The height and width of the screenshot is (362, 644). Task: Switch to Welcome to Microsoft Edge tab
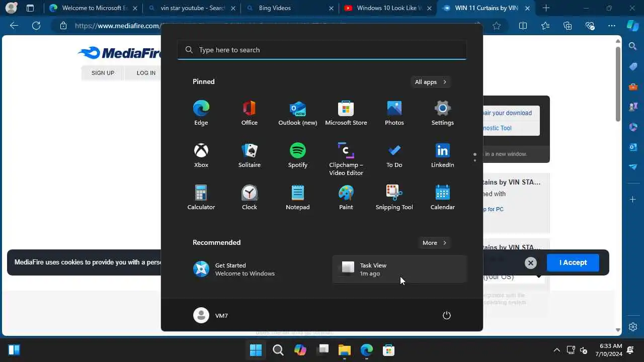[x=94, y=8]
